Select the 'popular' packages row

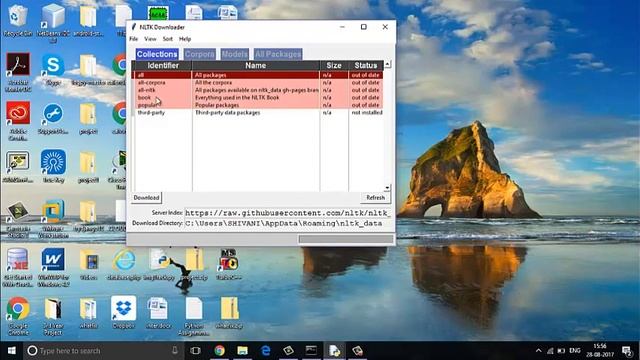coord(259,105)
